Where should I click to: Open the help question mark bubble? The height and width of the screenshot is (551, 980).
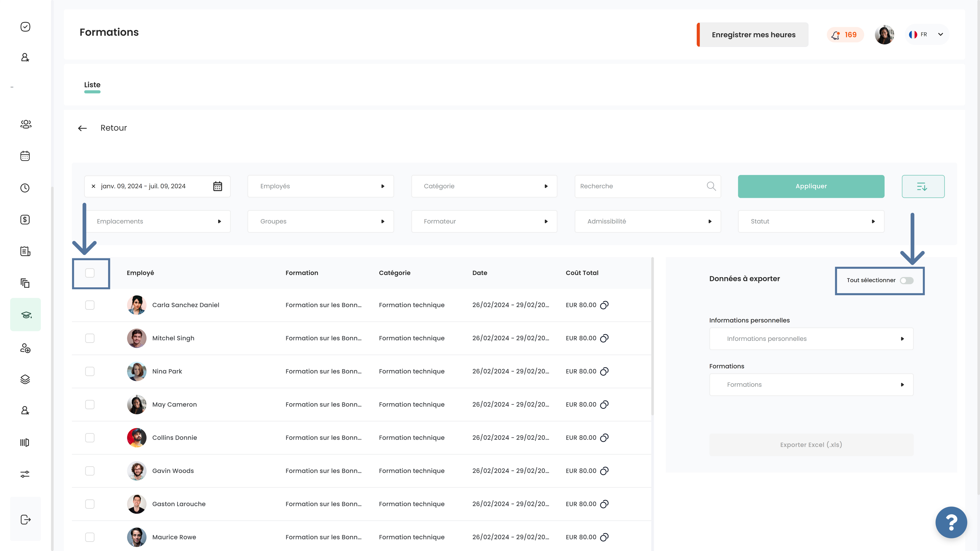point(951,522)
